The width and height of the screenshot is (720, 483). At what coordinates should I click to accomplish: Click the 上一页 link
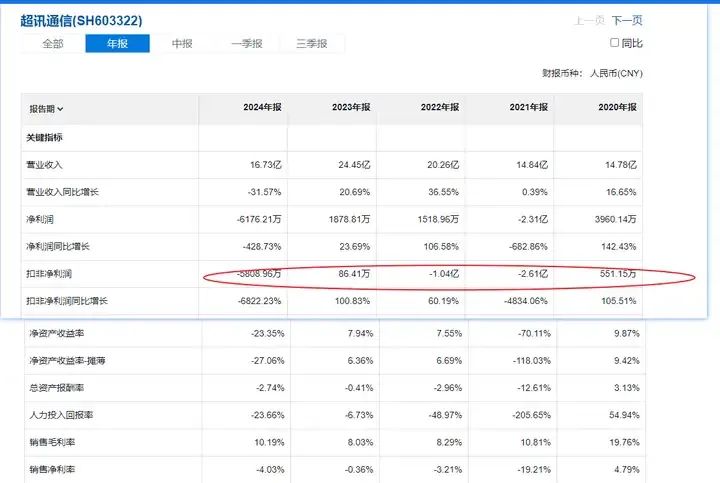coord(589,20)
